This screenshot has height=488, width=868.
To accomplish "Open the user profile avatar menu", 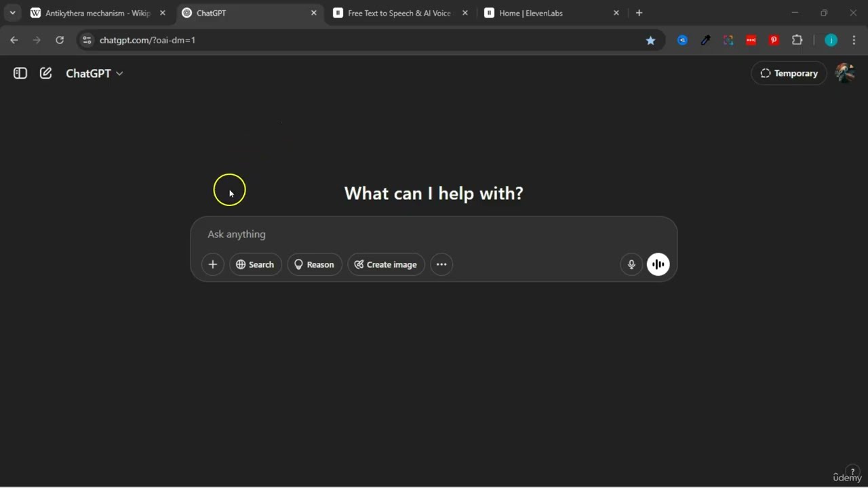I will (844, 73).
